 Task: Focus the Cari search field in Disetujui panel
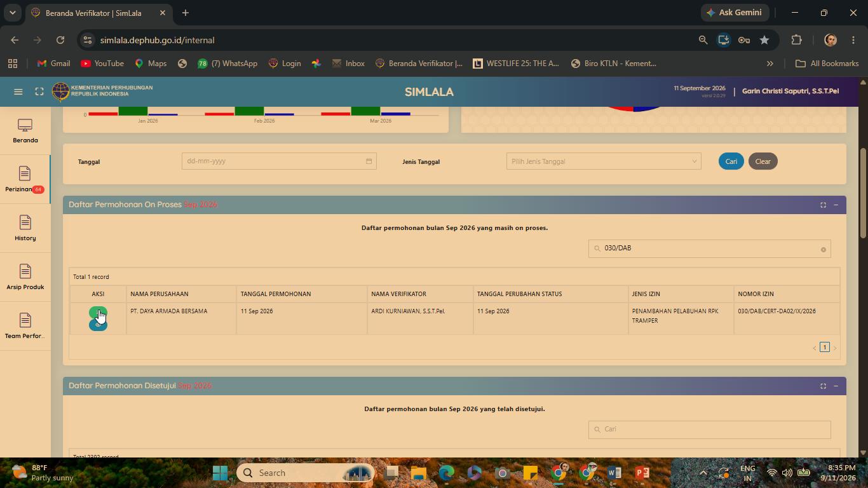tap(709, 430)
